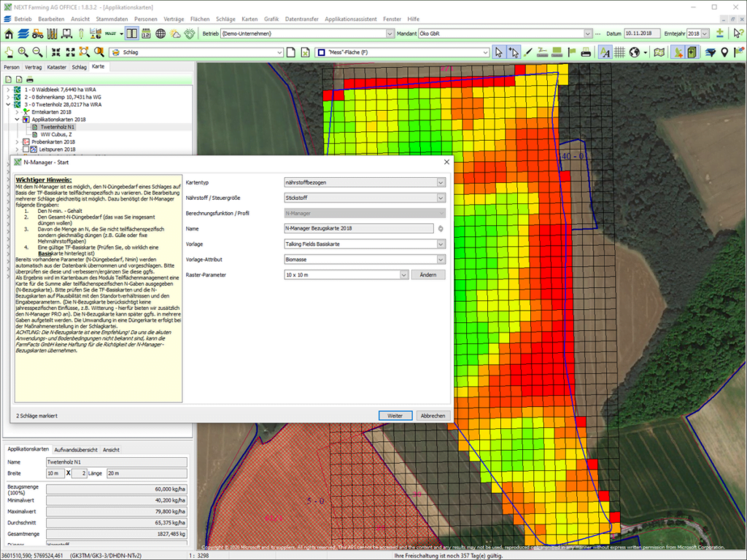The height and width of the screenshot is (560, 747).
Task: Toggle the AA label display icon
Action: (605, 51)
